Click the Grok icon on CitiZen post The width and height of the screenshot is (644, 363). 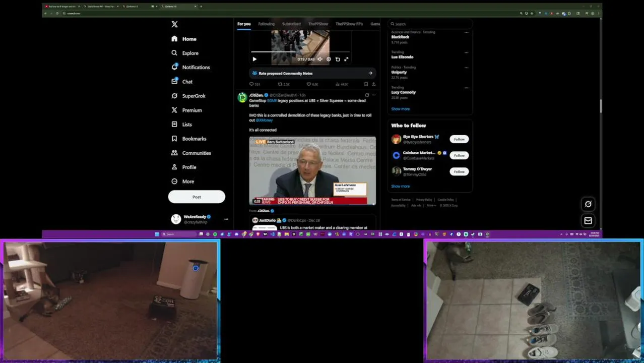367,95
